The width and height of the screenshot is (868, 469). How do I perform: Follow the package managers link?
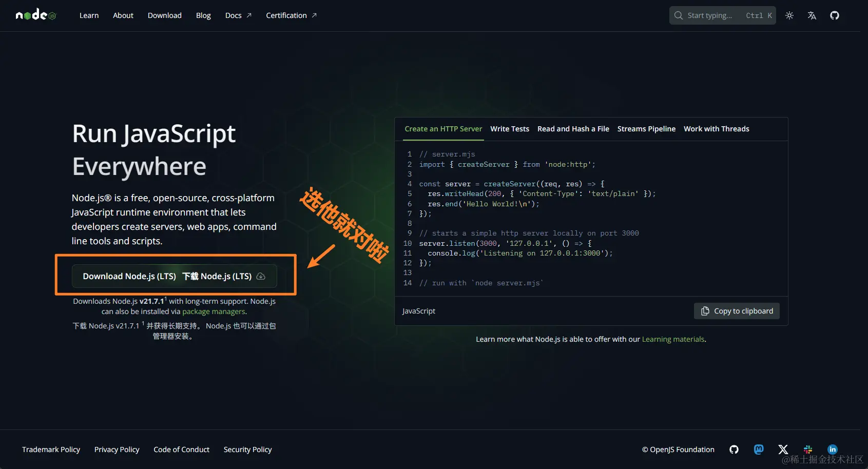(214, 311)
